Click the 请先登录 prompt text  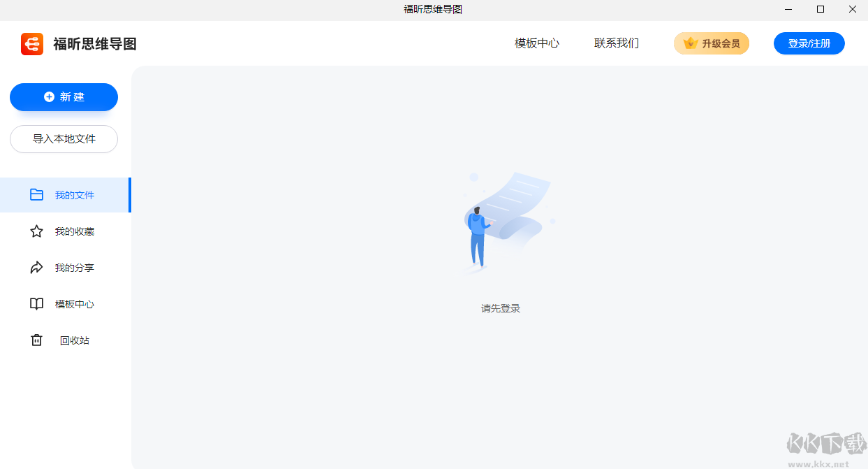click(500, 308)
